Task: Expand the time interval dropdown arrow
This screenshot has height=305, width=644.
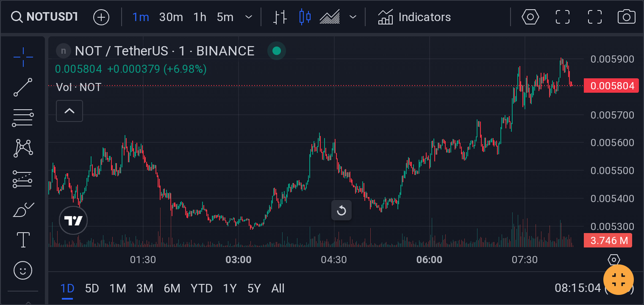Action: click(x=248, y=17)
